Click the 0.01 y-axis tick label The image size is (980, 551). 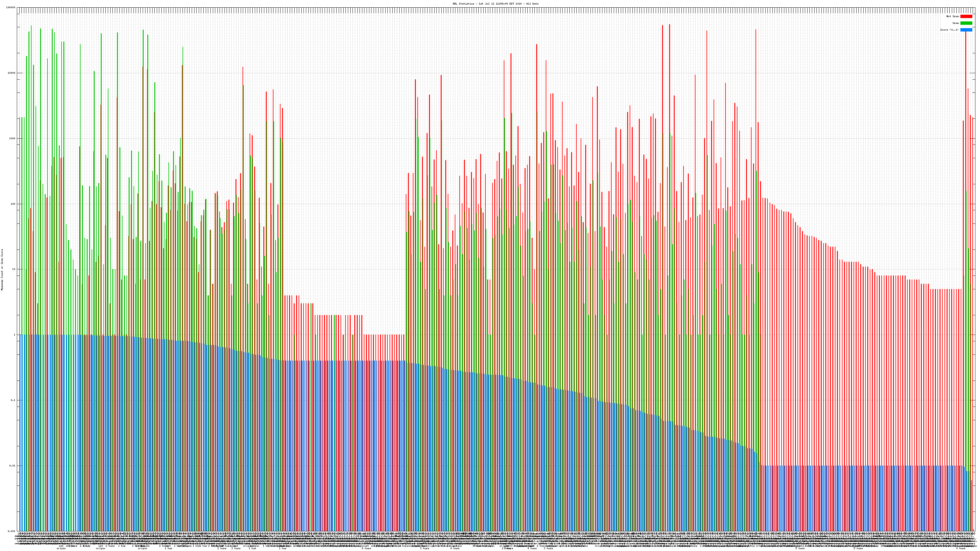coord(13,465)
